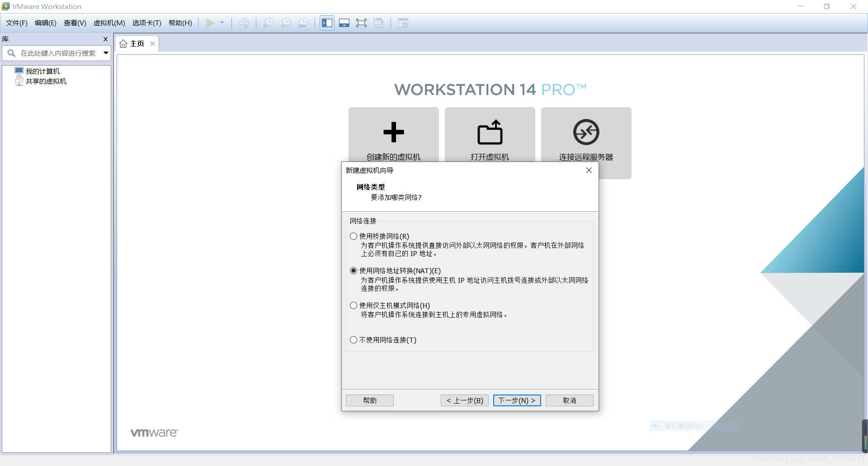Close the 库 library panel
Screen dimensions: 868x466
click(105, 39)
